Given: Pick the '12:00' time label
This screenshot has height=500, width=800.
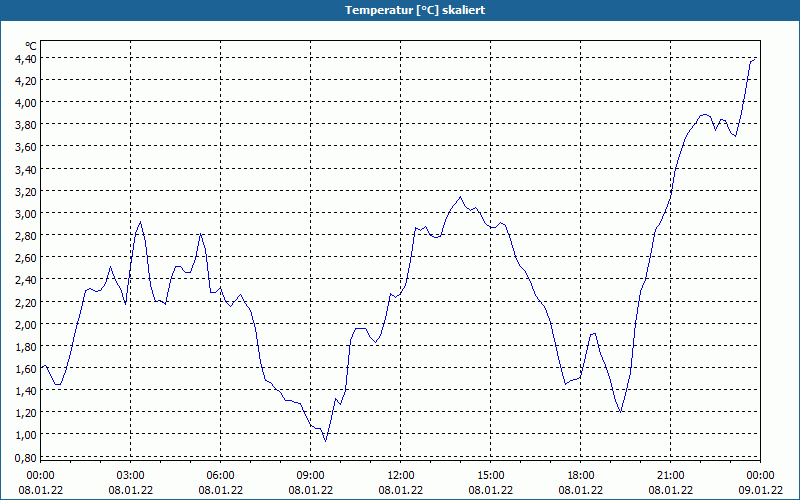Looking at the screenshot, I should click(401, 476).
